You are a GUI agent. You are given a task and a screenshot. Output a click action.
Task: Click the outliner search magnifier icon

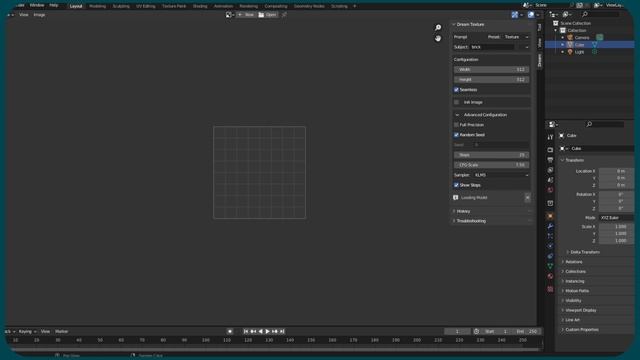[585, 14]
